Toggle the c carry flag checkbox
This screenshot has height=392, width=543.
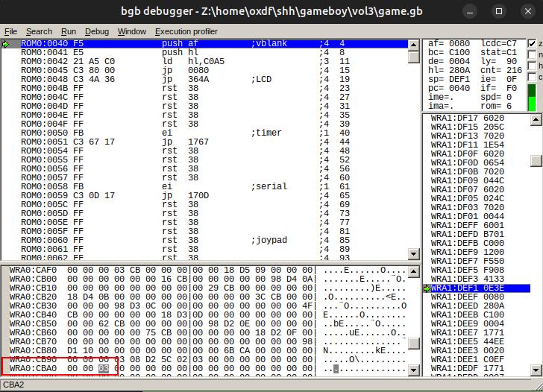pyautogui.click(x=532, y=77)
